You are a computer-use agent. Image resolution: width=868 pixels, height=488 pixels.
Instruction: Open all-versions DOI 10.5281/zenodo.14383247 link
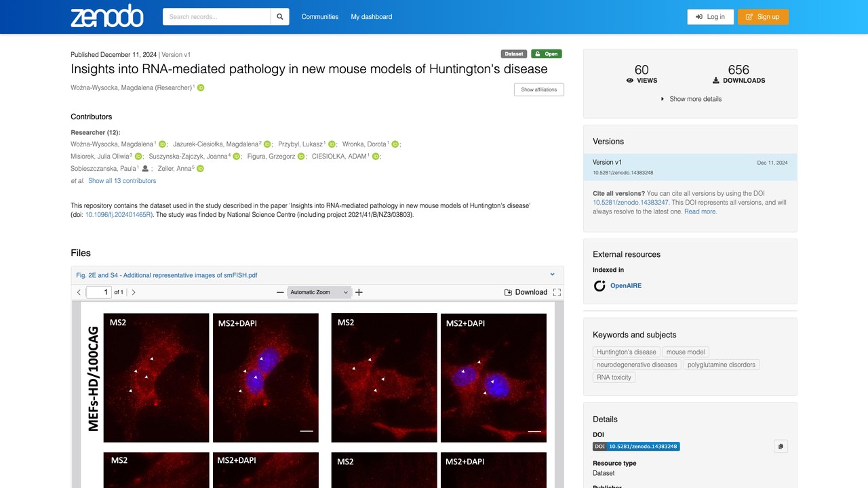coord(631,203)
